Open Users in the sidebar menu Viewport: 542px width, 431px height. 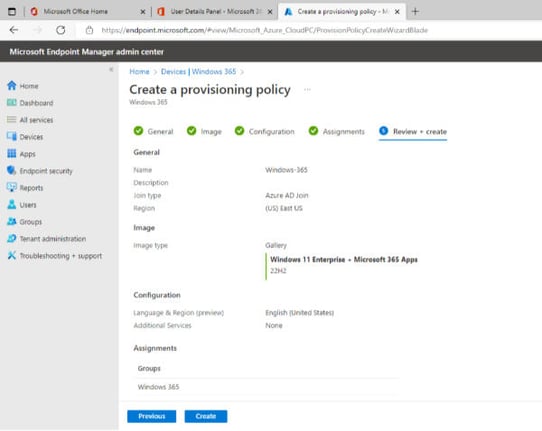coord(28,205)
